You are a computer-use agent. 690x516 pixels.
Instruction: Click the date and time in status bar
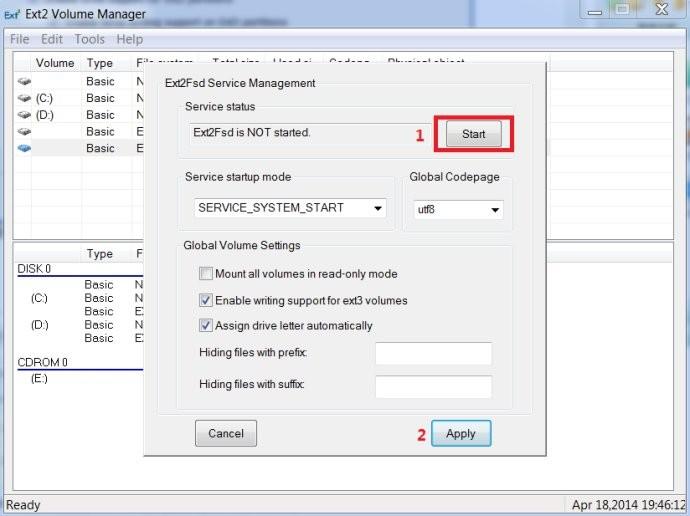click(x=629, y=505)
